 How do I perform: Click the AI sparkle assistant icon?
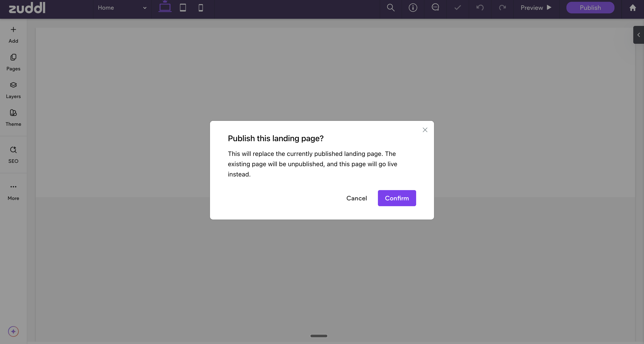pos(13,331)
